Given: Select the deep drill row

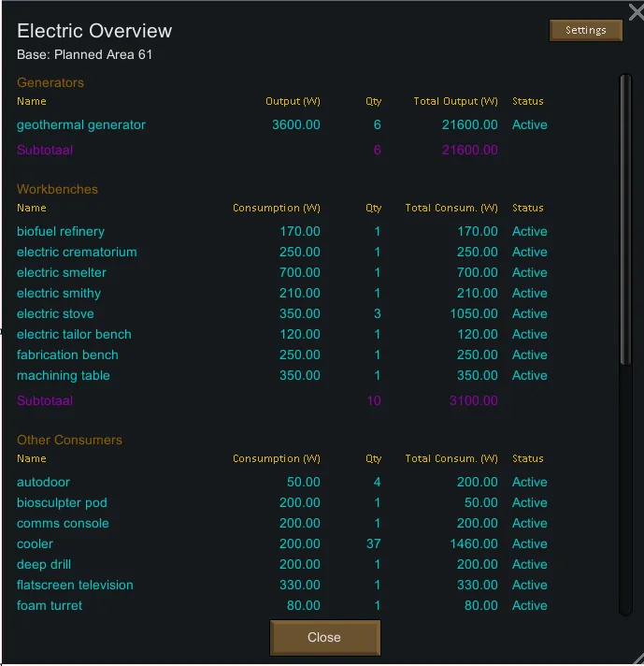Looking at the screenshot, I should tap(44, 565).
